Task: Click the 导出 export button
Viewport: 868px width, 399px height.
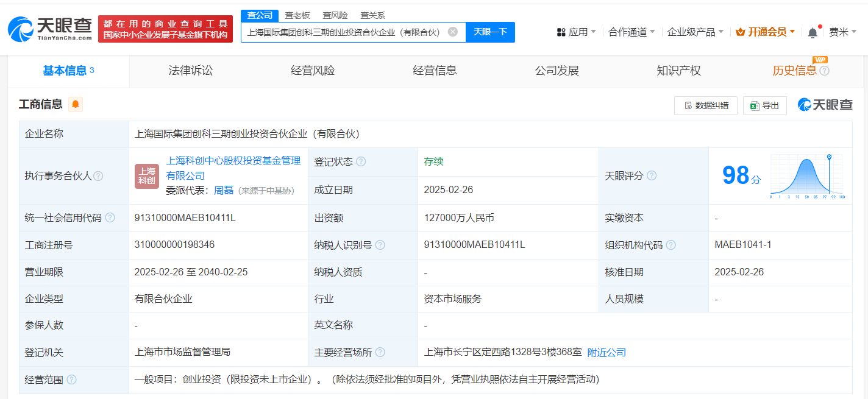Action: (x=765, y=105)
